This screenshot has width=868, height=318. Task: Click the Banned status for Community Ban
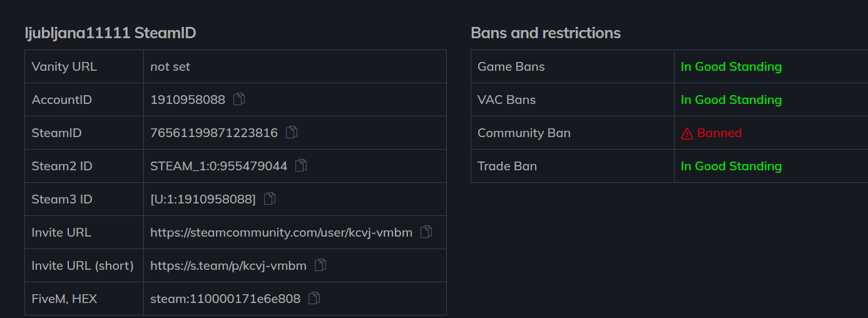pyautogui.click(x=719, y=133)
